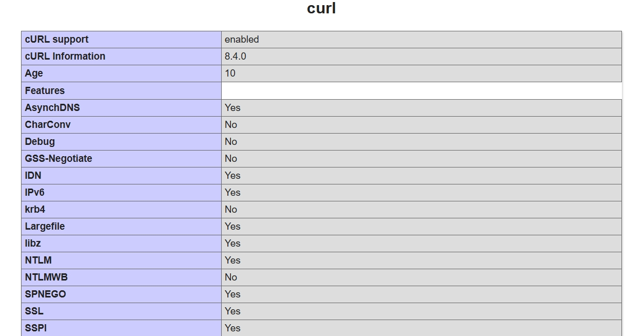The height and width of the screenshot is (336, 644).
Task: Select the cURL support row label
Action: [x=56, y=40]
